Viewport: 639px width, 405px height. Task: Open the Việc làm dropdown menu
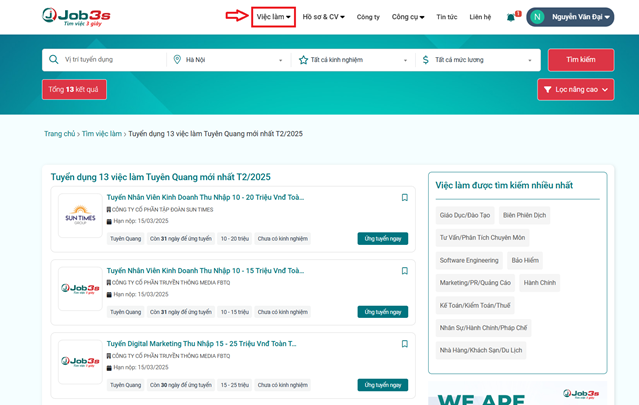click(273, 17)
